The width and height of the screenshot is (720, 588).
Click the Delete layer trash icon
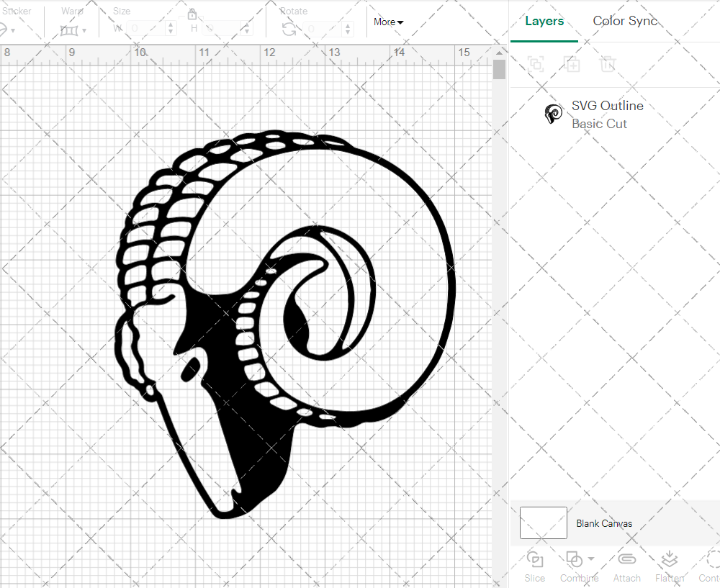click(607, 64)
